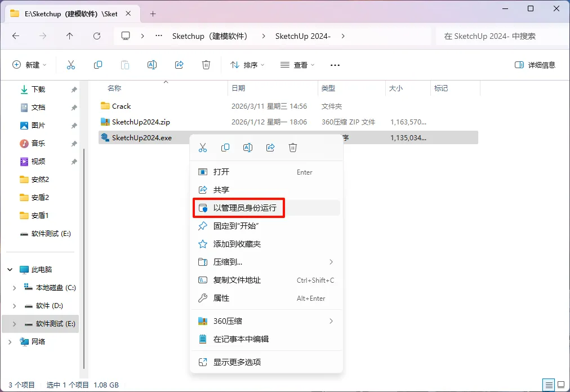Expand the 软件 (D:) tree chevron
Screen dimensions: 570x392
coord(14,306)
